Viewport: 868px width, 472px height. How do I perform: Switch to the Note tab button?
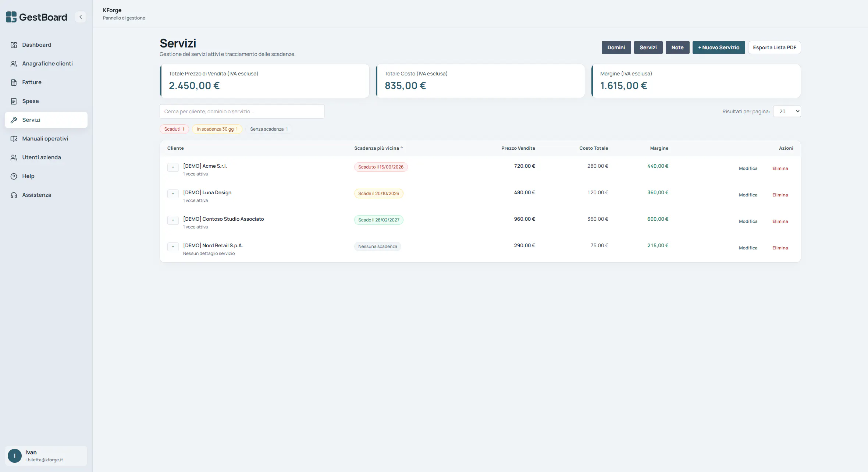tap(677, 47)
